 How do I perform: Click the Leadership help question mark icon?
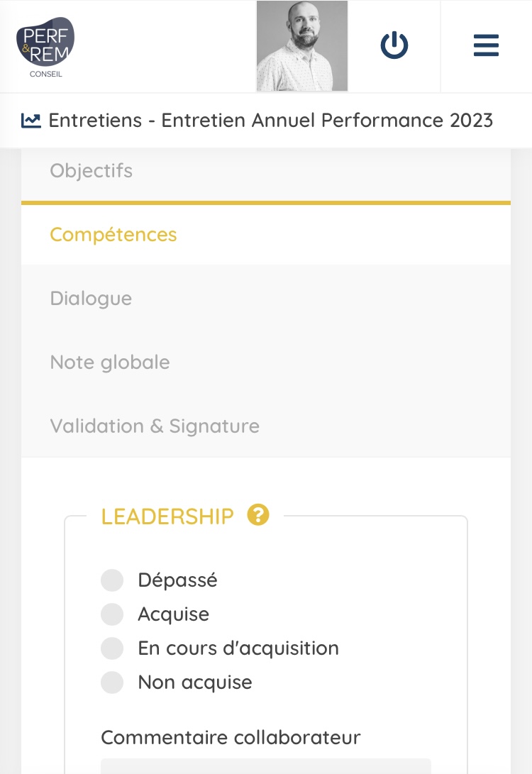click(x=258, y=514)
